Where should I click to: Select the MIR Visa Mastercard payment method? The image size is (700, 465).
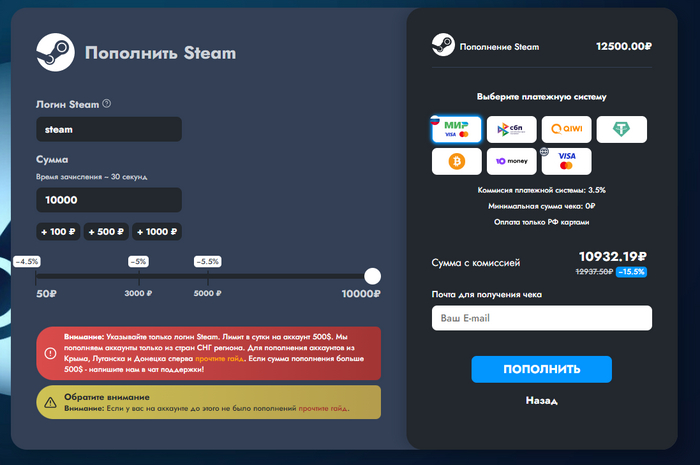[x=456, y=129]
